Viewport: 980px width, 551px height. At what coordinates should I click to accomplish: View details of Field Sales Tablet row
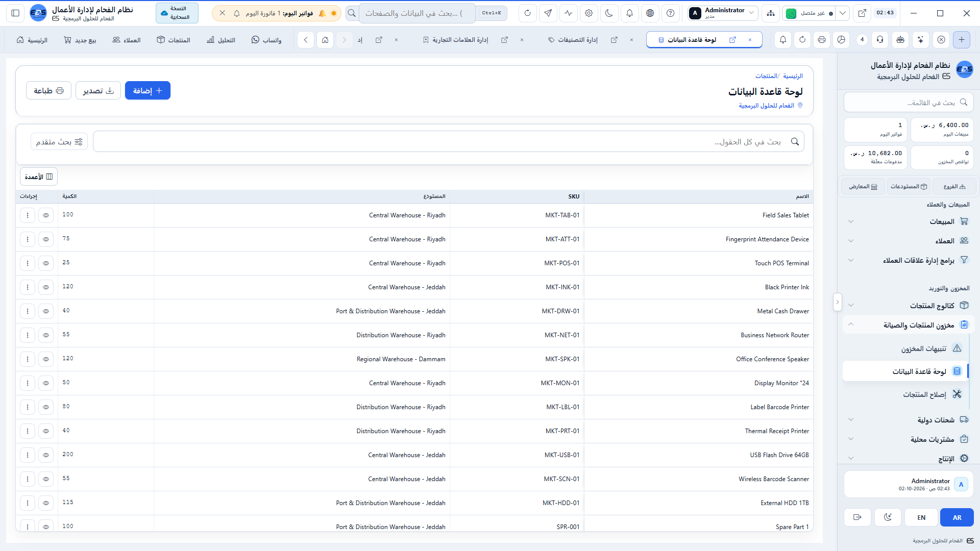(45, 215)
